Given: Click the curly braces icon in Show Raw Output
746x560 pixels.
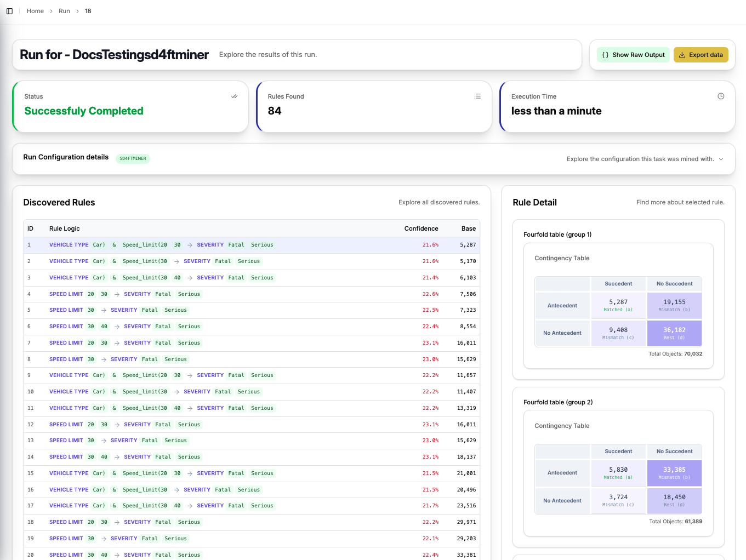Looking at the screenshot, I should (x=605, y=55).
